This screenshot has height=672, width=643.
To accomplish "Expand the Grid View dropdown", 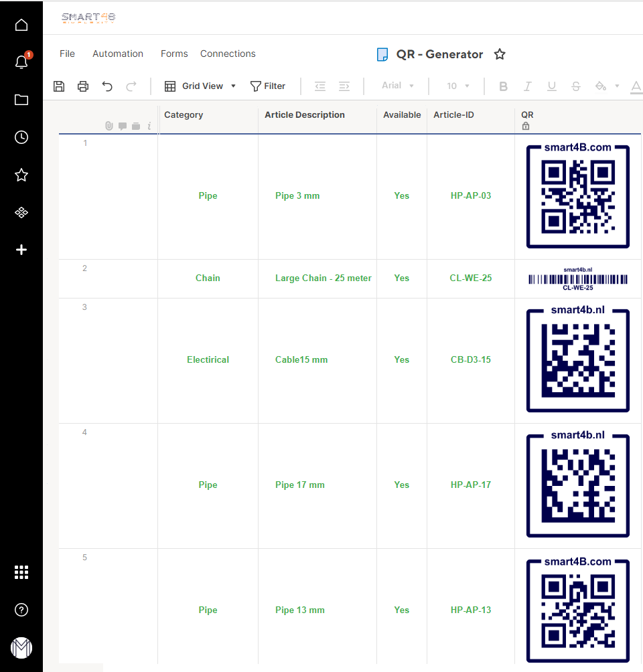I will (201, 86).
